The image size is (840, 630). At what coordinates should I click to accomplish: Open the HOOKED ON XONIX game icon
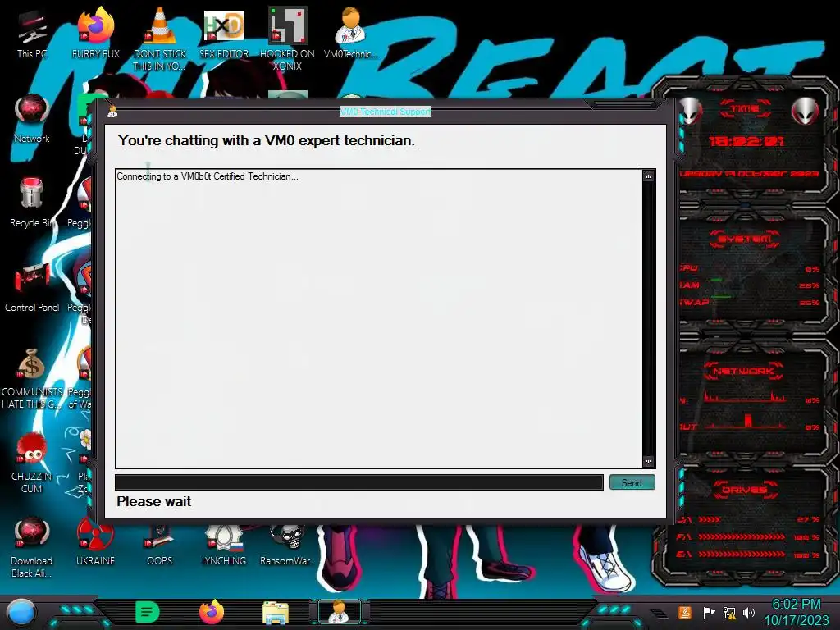(x=288, y=39)
